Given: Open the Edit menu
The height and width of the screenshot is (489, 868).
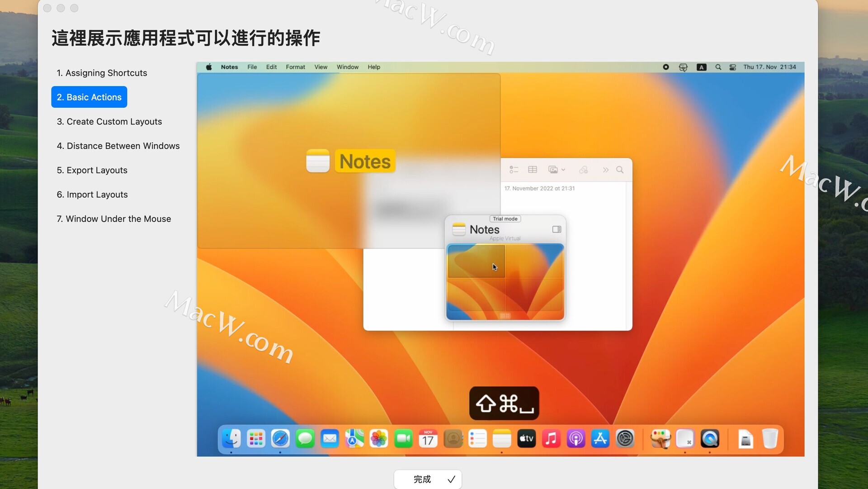Looking at the screenshot, I should (x=271, y=67).
